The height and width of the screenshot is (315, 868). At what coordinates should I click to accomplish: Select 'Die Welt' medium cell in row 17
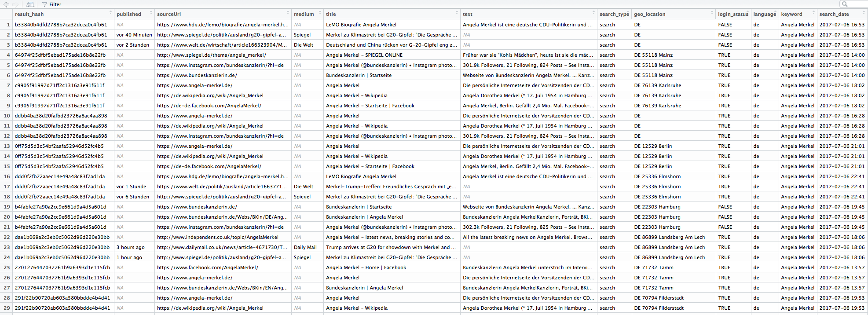coord(307,187)
